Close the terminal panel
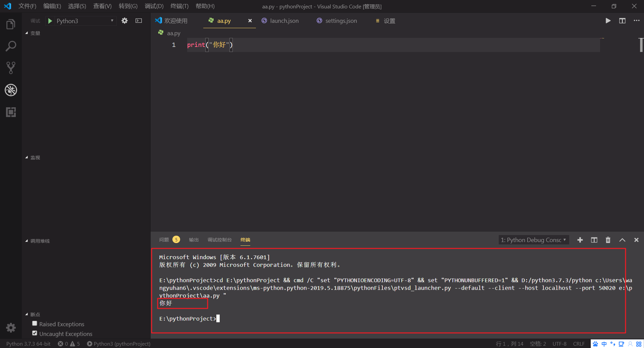This screenshot has width=644, height=348. click(x=636, y=240)
